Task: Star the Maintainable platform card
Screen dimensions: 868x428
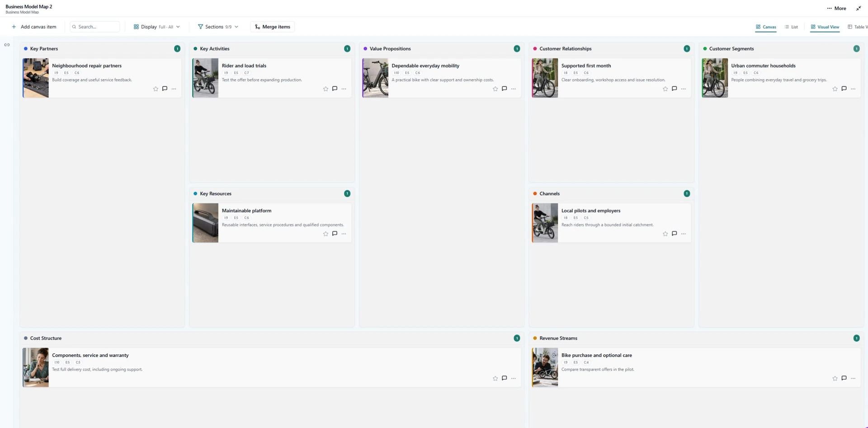Action: tap(325, 234)
